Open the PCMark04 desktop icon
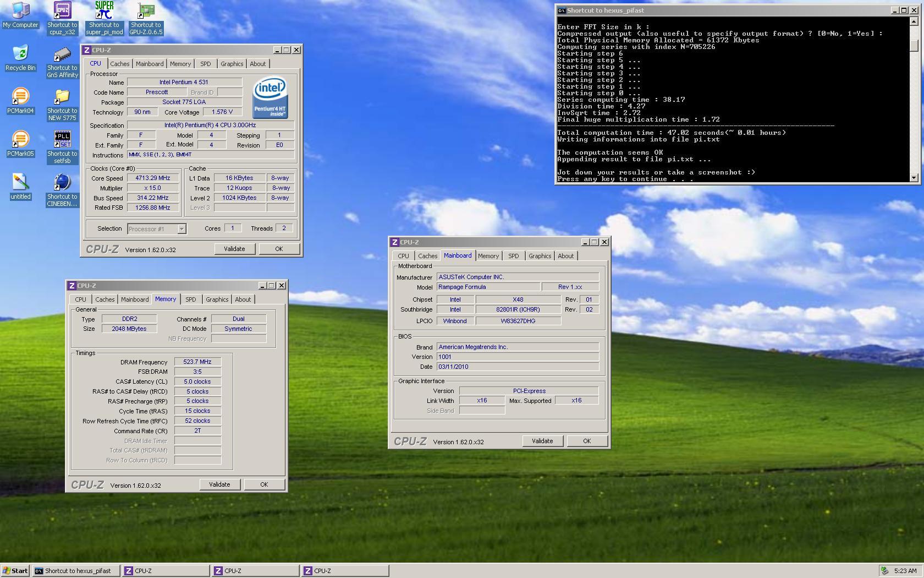924x578 pixels. 20,101
